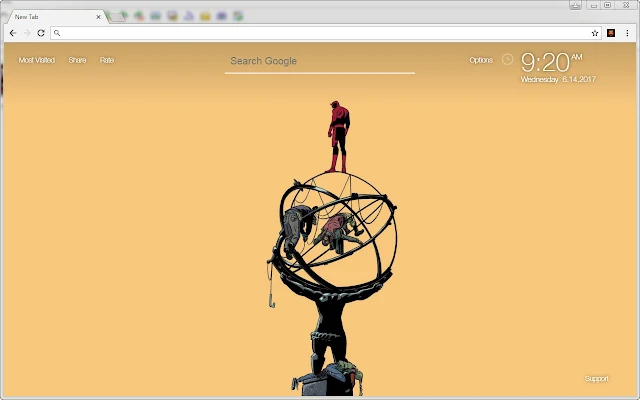The image size is (640, 400).
Task: Open the Daredevil extension icon in the toolbar
Action: pyautogui.click(x=611, y=33)
